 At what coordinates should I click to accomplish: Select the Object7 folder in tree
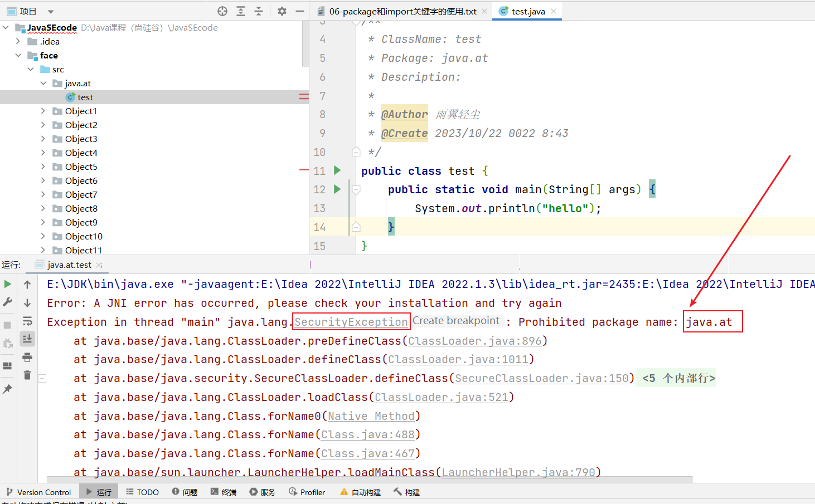click(x=81, y=194)
